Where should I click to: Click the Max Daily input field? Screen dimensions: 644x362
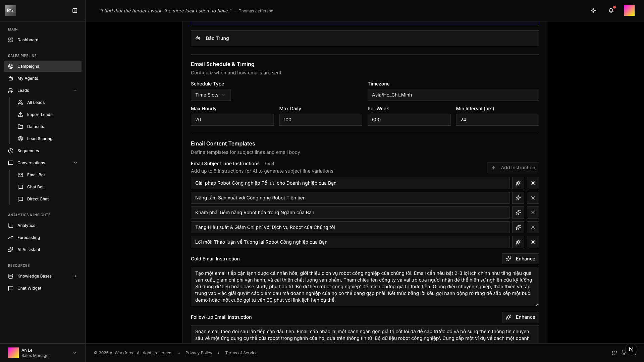(320, 120)
